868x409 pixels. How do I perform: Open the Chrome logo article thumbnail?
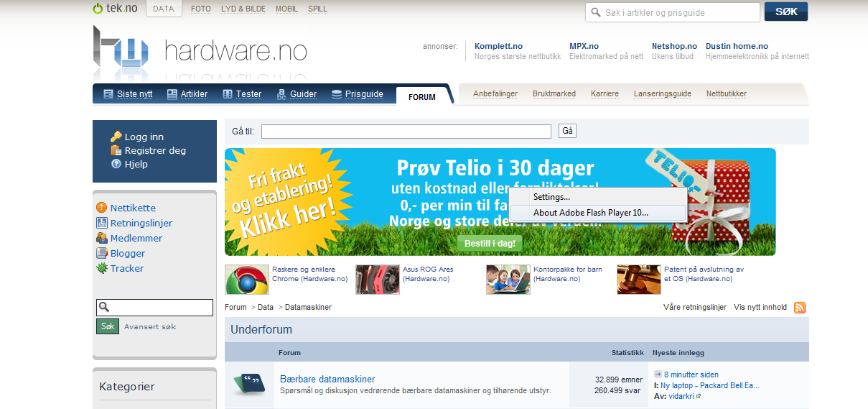click(x=247, y=280)
